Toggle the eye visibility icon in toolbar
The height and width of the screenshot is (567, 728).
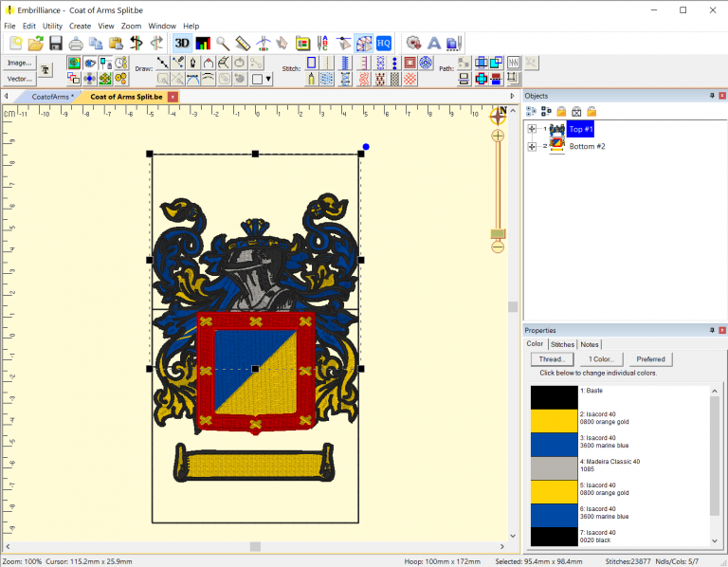pos(90,63)
